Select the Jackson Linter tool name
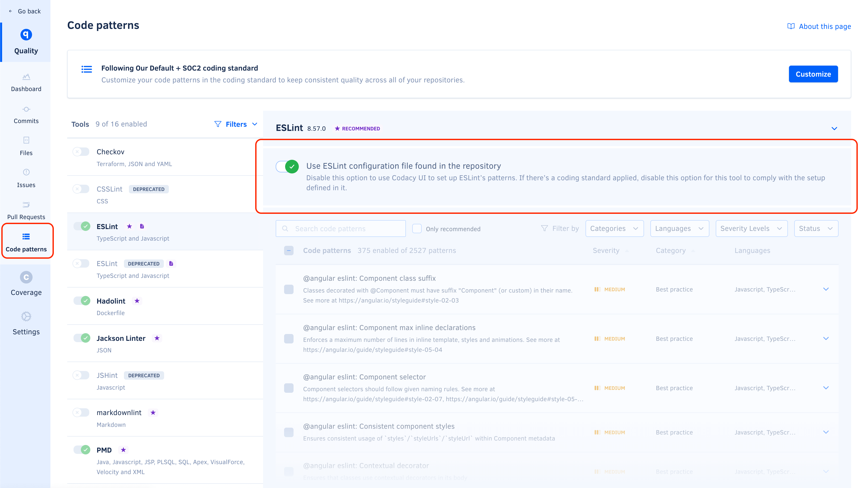Image resolution: width=868 pixels, height=488 pixels. 121,338
